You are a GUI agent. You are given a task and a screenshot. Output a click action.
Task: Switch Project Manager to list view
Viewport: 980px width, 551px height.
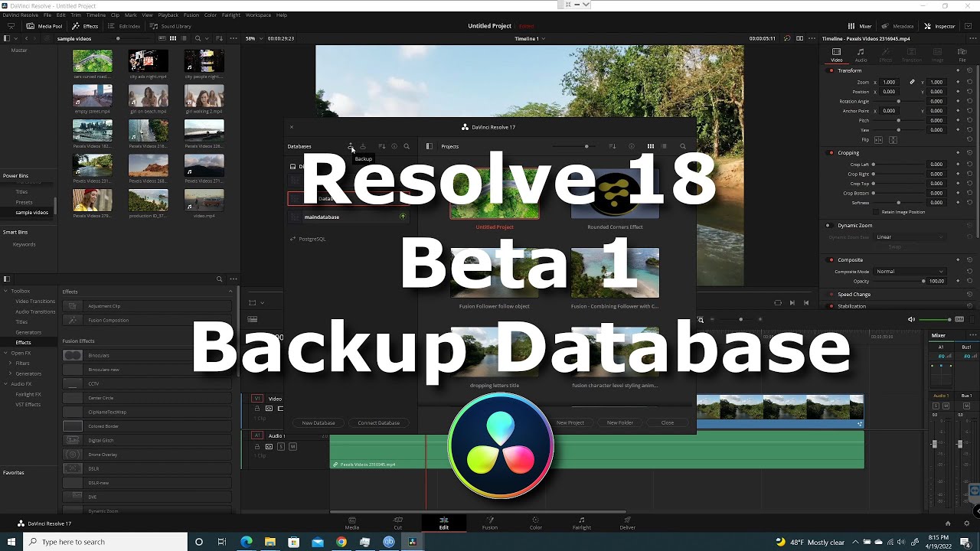tap(664, 146)
